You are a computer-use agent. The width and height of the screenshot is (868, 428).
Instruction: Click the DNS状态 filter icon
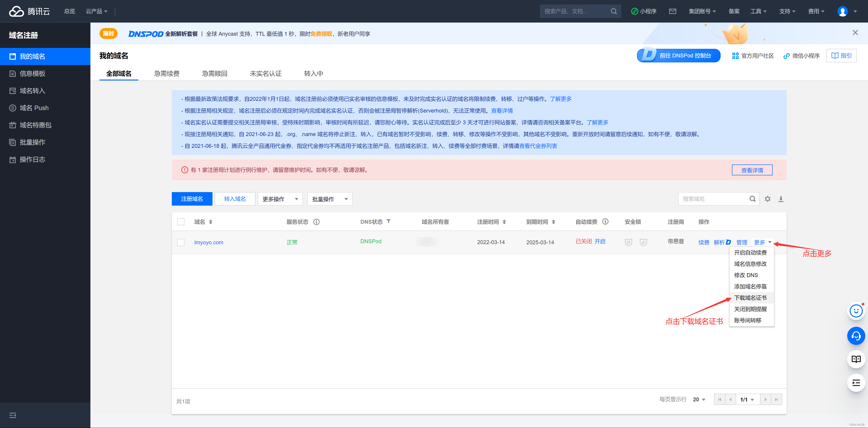388,221
